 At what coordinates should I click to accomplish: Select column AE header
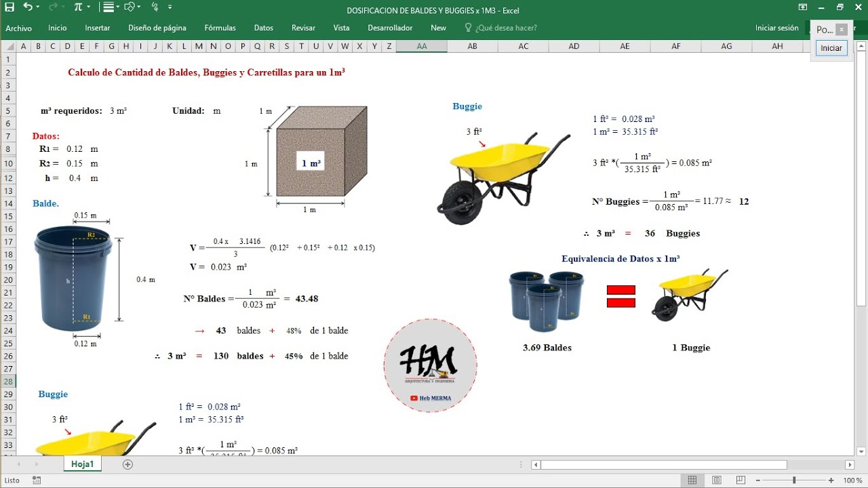coord(625,46)
